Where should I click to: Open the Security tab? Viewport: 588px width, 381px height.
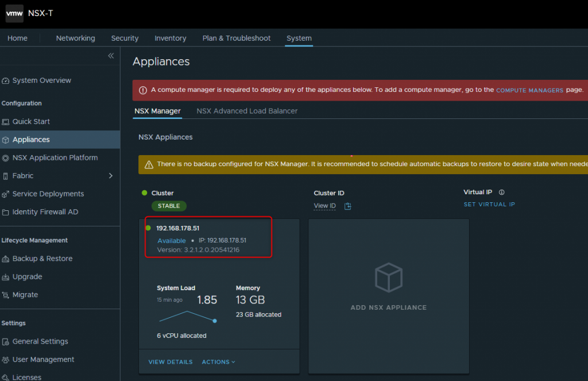click(x=125, y=38)
